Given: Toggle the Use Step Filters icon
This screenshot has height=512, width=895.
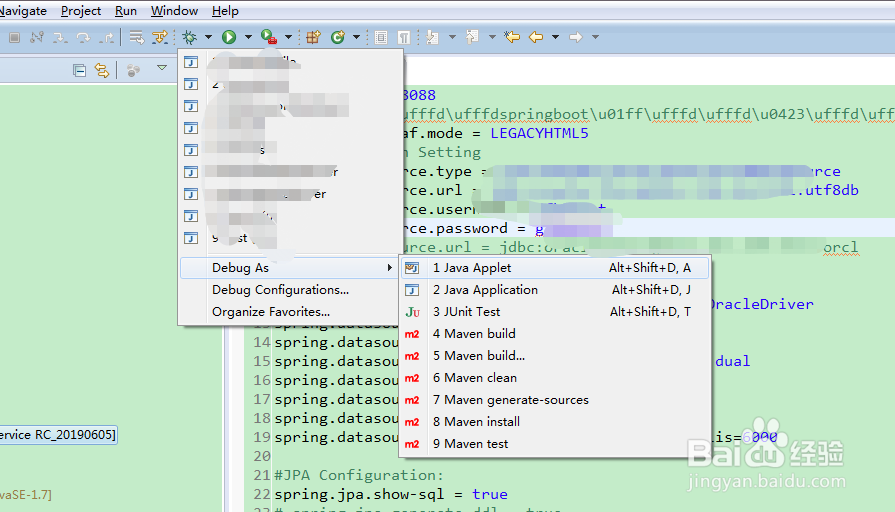Looking at the screenshot, I should coord(160,38).
